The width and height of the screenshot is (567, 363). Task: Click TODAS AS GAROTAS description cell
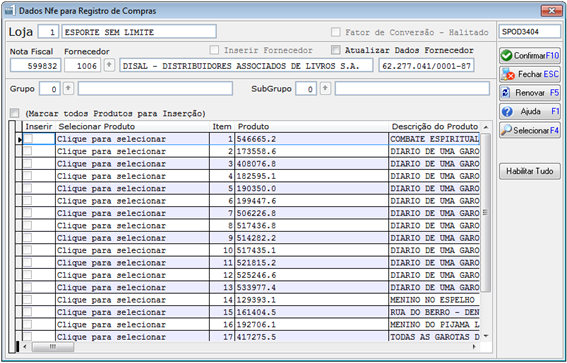pyautogui.click(x=435, y=336)
